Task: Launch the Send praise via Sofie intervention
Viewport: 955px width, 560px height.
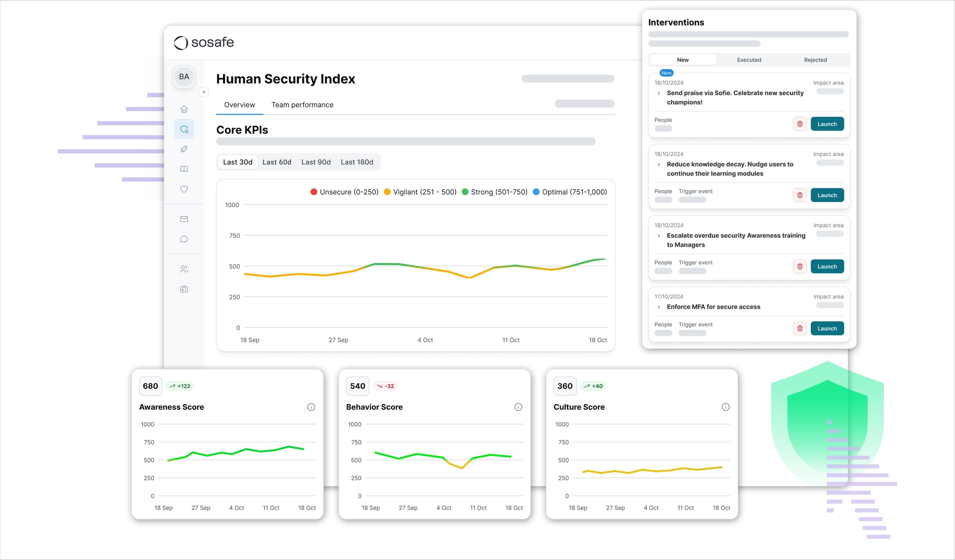Action: pyautogui.click(x=827, y=124)
